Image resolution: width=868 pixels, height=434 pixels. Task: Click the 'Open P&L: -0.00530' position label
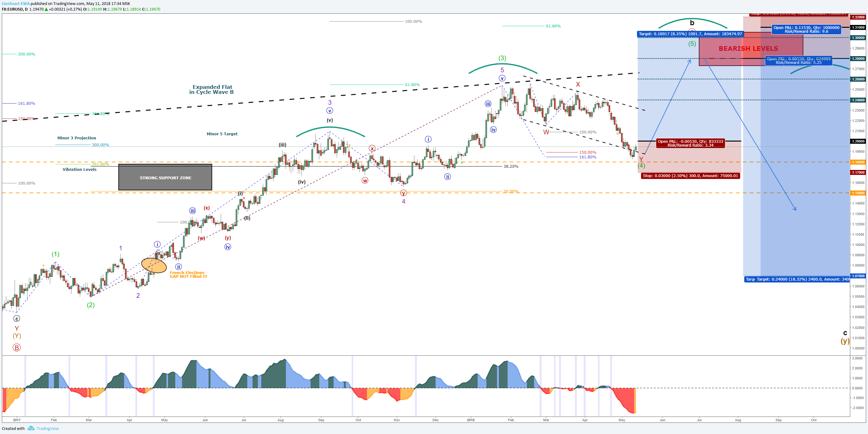pos(690,143)
